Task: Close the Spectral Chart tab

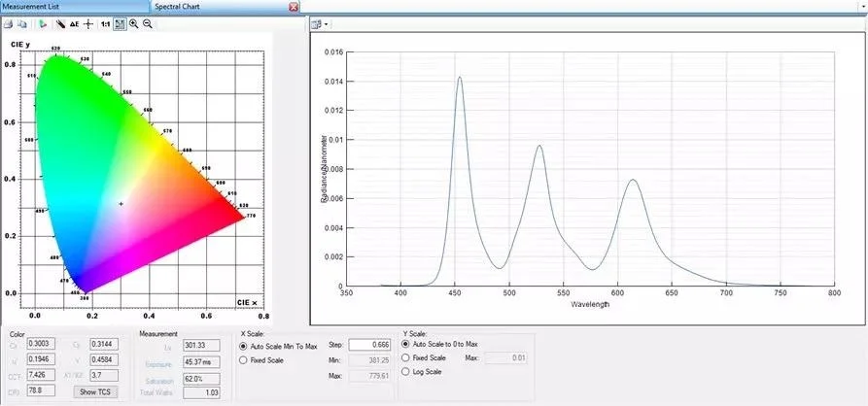Action: pos(294,7)
